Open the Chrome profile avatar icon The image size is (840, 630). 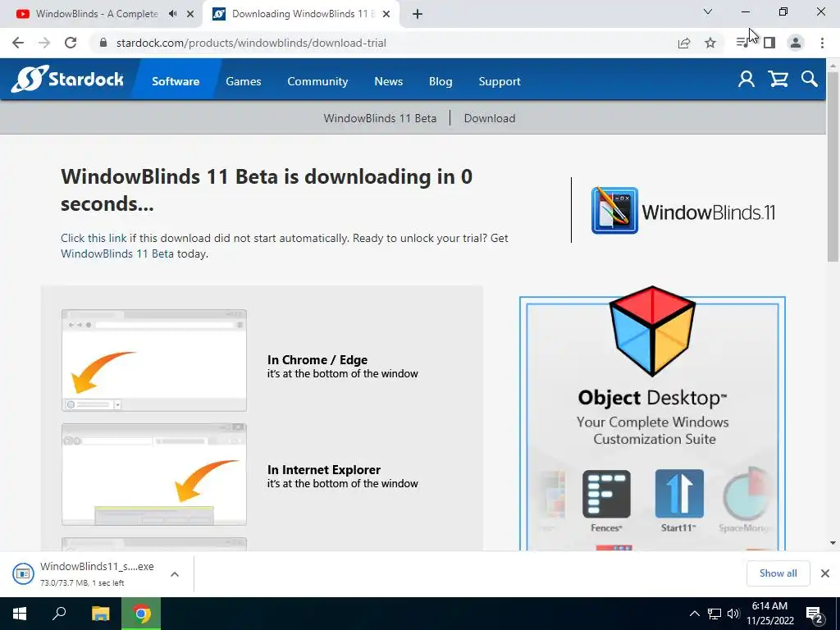pos(796,43)
